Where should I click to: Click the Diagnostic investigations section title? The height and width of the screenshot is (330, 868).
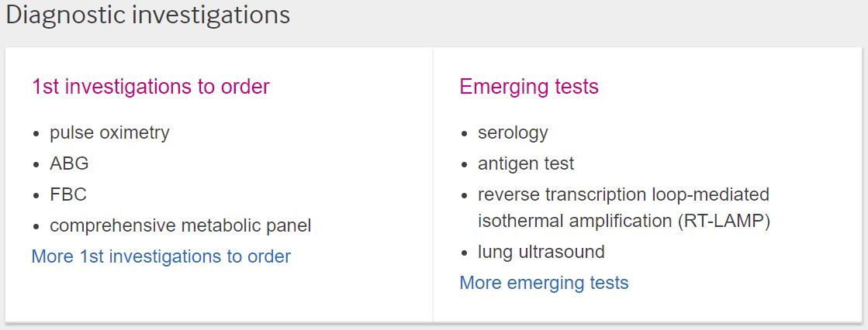coord(148,15)
